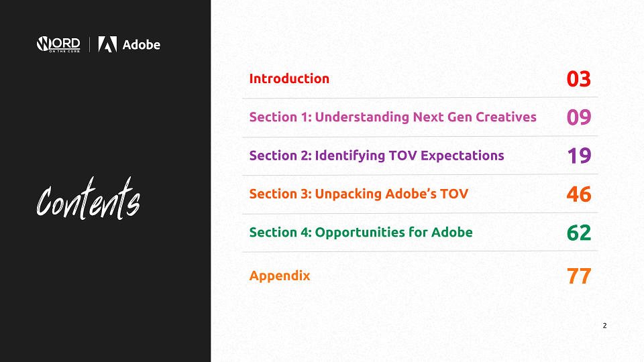Open Section 1: Understanding Next Gen Creatives
Image resolution: width=644 pixels, height=362 pixels.
[x=392, y=117]
